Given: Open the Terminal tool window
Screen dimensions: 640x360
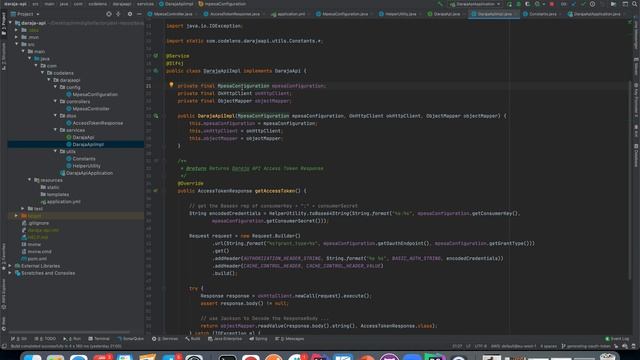Looking at the screenshot, I should click(x=99, y=339).
